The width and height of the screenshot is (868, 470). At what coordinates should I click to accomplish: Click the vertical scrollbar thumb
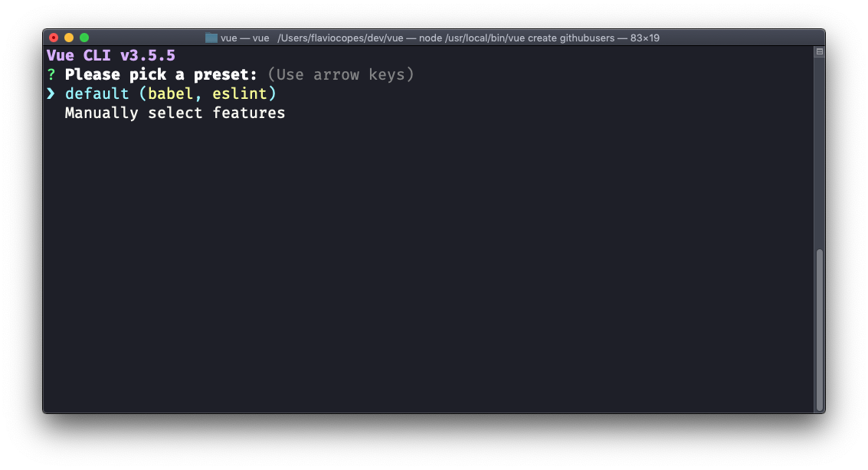pyautogui.click(x=819, y=330)
